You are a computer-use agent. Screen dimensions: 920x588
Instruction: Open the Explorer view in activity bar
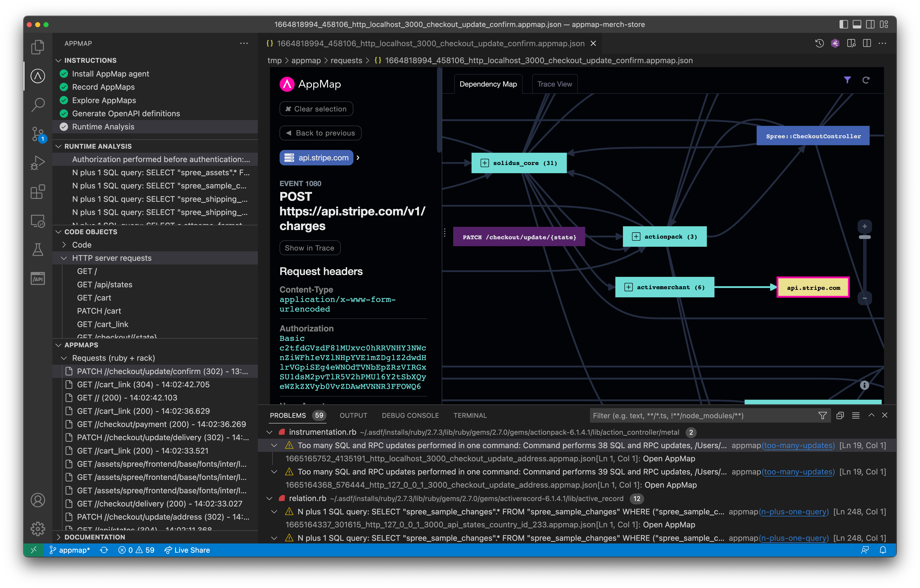click(x=37, y=47)
